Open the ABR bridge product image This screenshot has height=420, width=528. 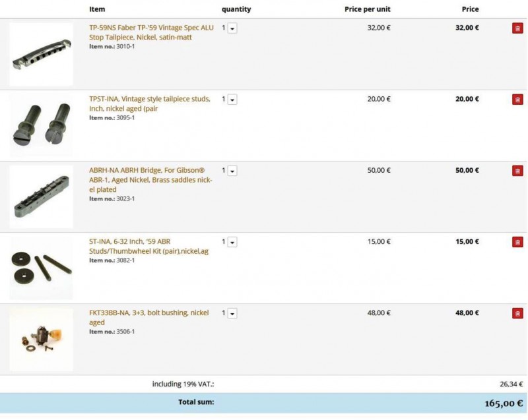[x=42, y=196]
